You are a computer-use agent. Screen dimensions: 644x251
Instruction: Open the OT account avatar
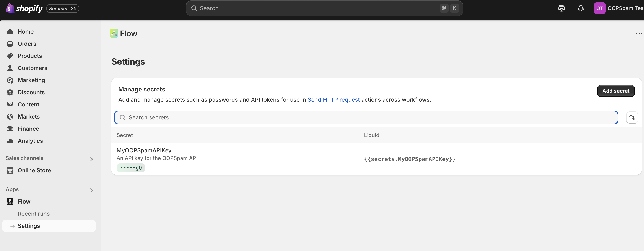[600, 8]
